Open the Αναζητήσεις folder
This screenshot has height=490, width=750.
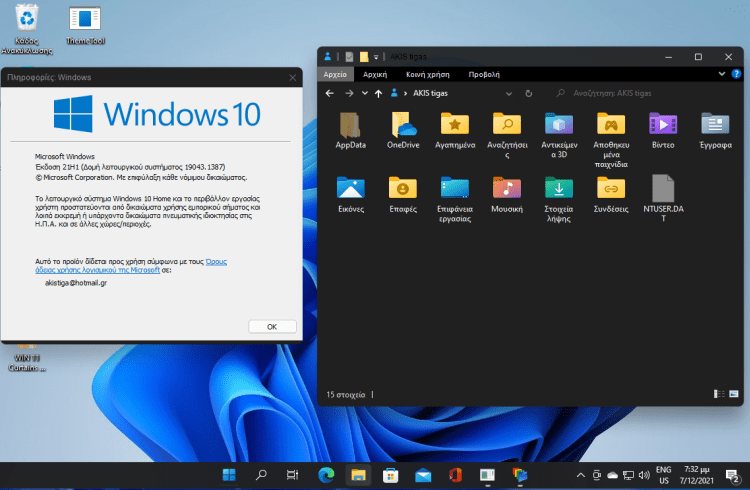coord(507,135)
